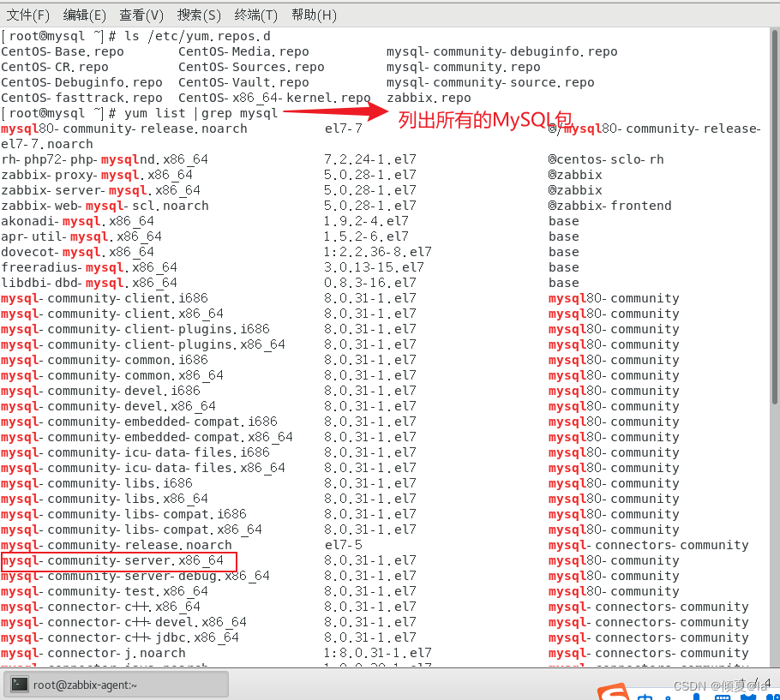Click the zabbix-web-mysql-scl.noarch package name
Screen dimensions: 780x700
click(105, 206)
